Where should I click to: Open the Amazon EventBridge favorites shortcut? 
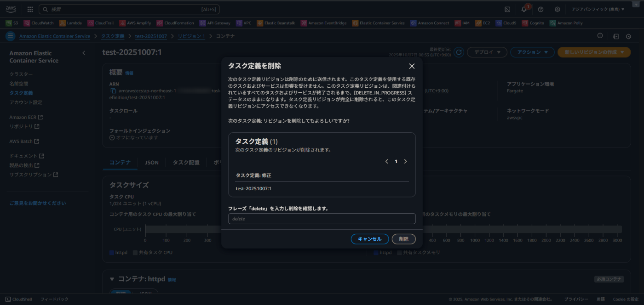[x=324, y=23]
